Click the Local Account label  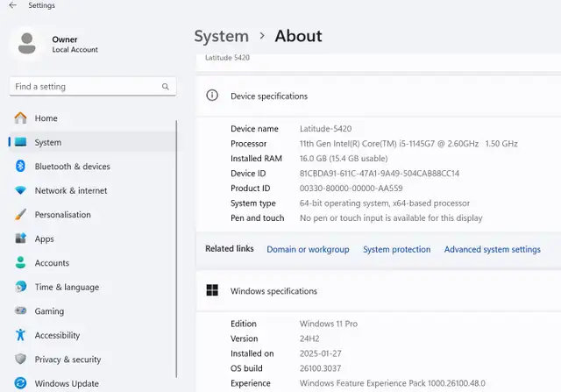[75, 50]
